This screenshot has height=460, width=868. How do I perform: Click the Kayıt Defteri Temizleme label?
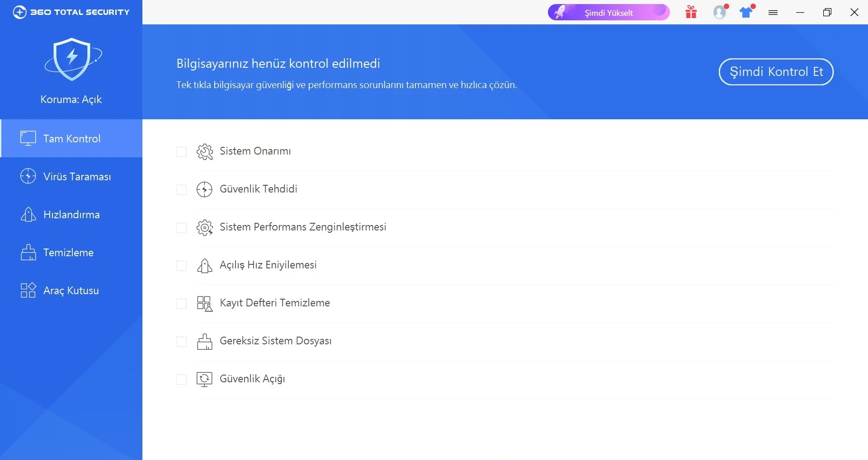[x=275, y=303]
